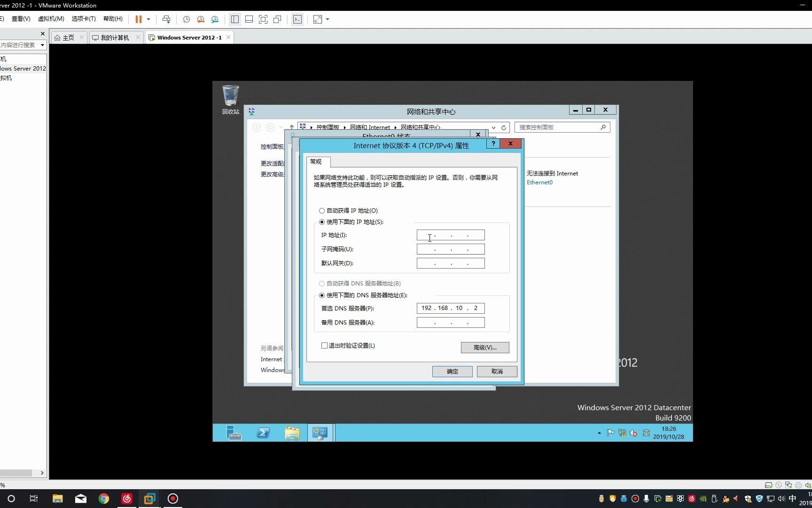Click the 默认网关 input field

(x=451, y=263)
